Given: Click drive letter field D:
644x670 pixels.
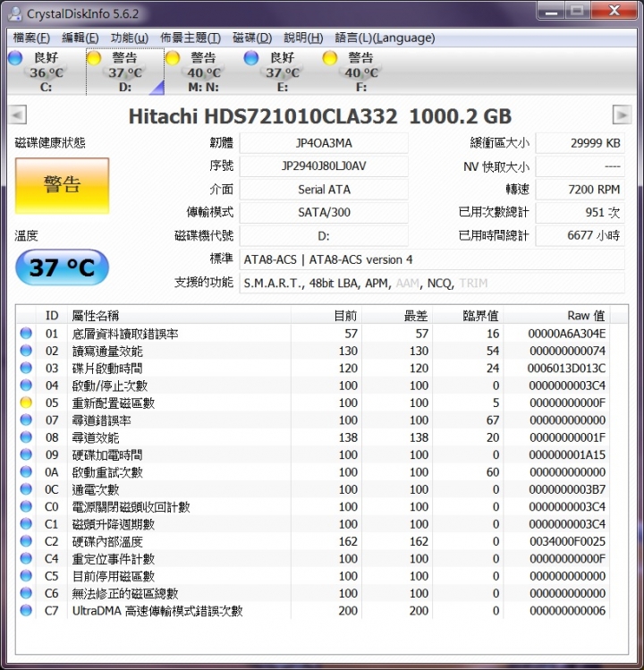Looking at the screenshot, I should pyautogui.click(x=324, y=235).
